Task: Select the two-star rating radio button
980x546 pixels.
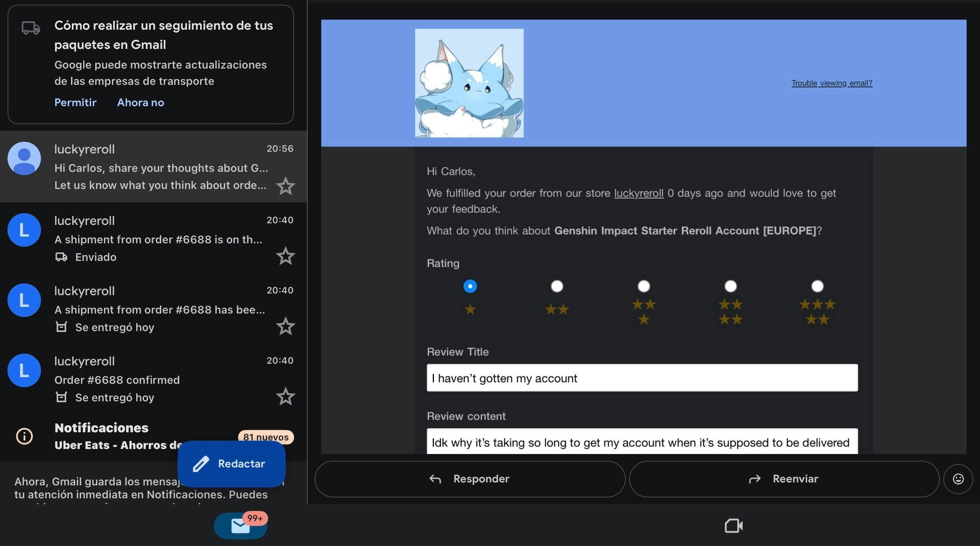Action: (x=557, y=286)
